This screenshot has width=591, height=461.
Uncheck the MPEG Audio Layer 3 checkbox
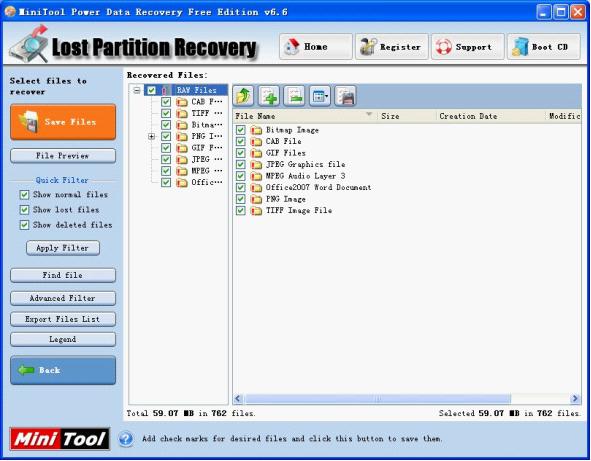240,176
